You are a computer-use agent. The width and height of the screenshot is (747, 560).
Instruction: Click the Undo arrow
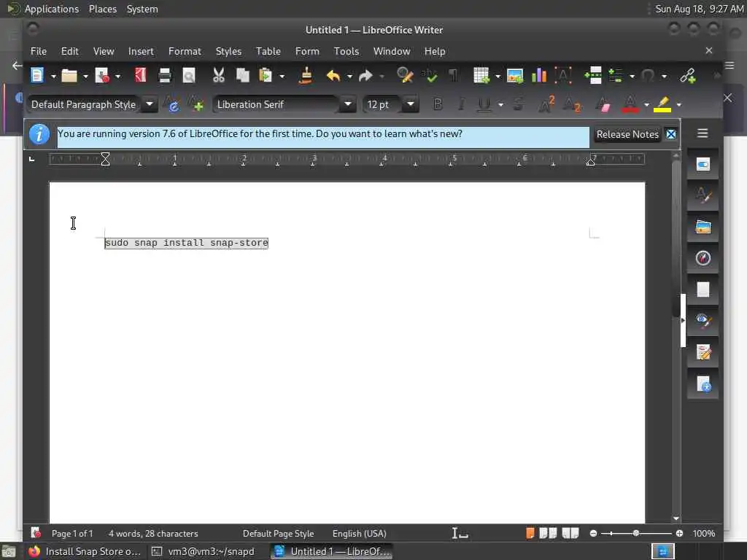pos(333,75)
